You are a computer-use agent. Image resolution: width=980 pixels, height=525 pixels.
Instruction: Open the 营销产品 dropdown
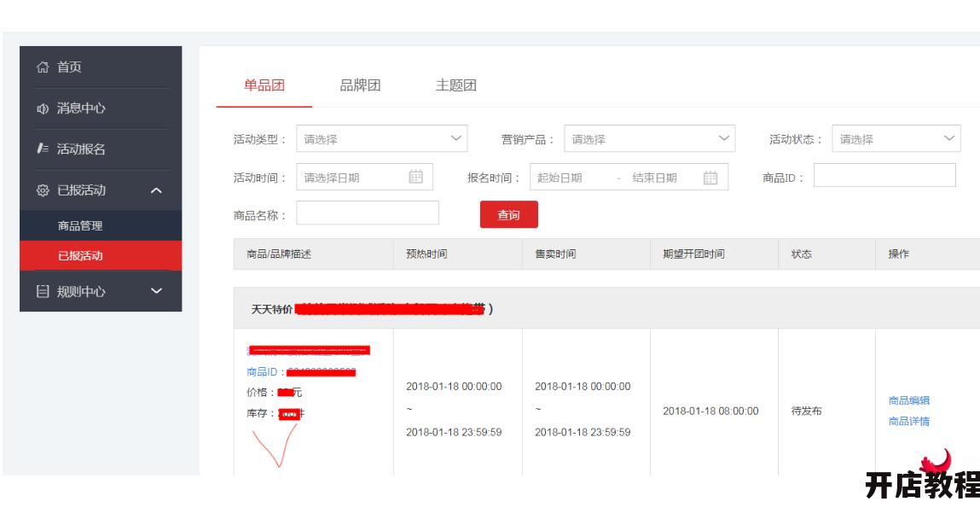point(649,139)
